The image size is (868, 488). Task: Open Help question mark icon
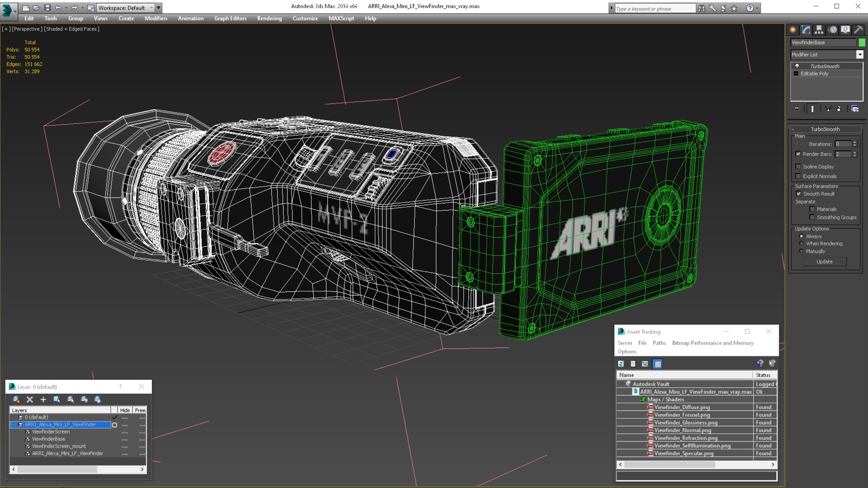750,8
